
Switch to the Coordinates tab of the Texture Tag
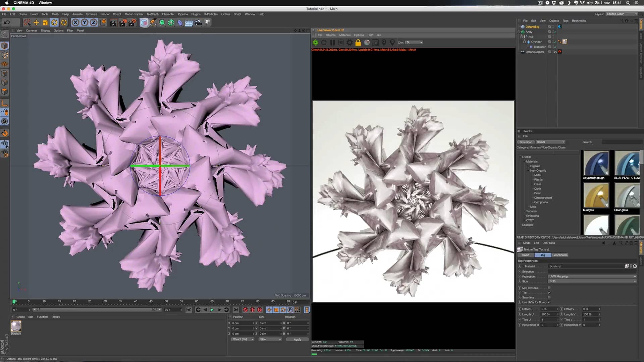tap(559, 255)
